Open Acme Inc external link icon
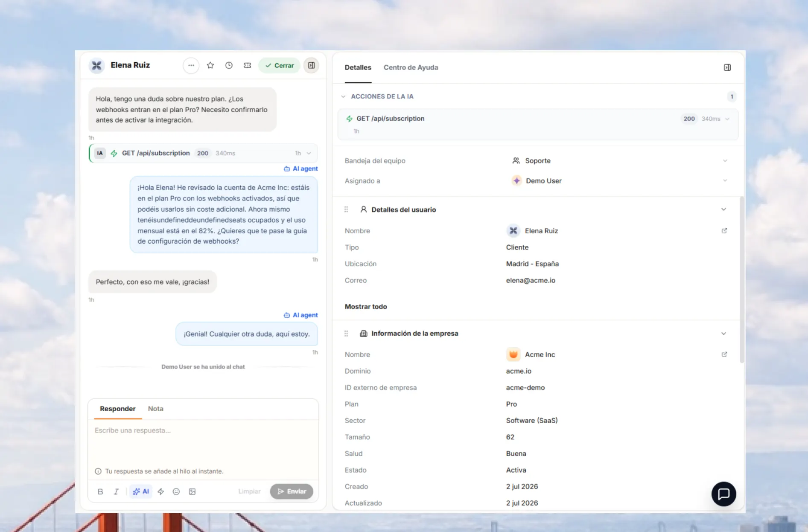Screen dimensions: 808x532 (x=724, y=355)
